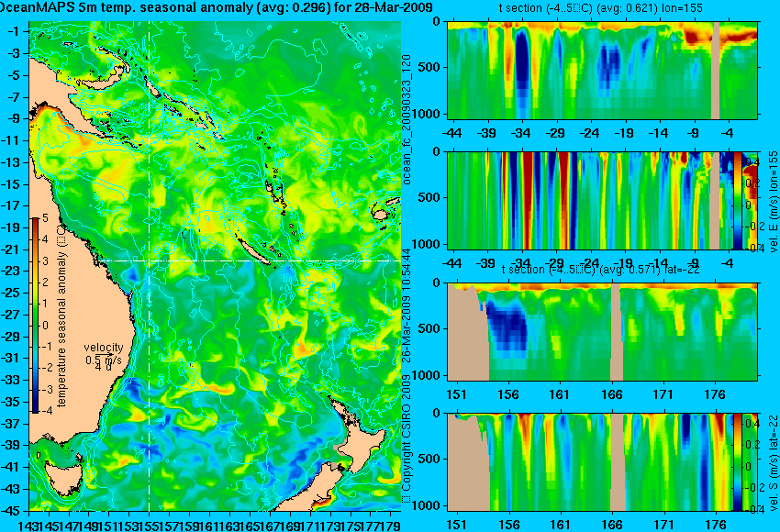Click the 'ocean_fc_20090323_120' vertical label
This screenshot has width=780, height=532.
click(x=407, y=119)
